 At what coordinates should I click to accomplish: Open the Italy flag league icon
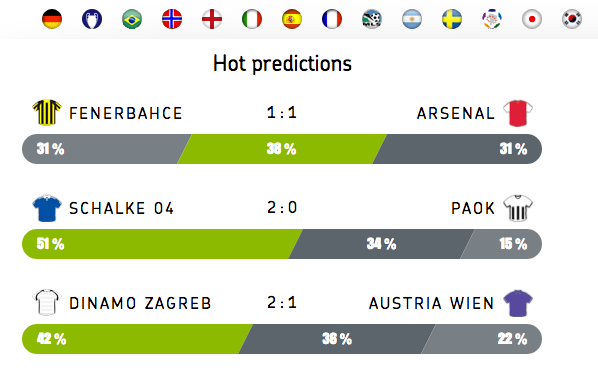[x=252, y=19]
